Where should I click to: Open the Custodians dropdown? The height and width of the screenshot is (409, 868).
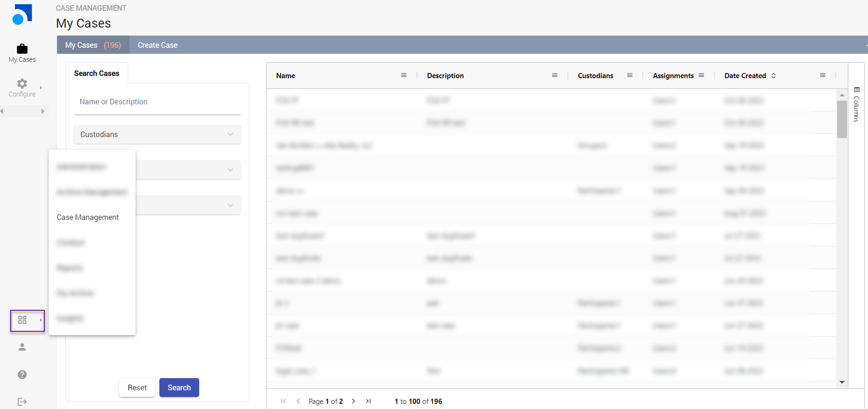point(157,134)
